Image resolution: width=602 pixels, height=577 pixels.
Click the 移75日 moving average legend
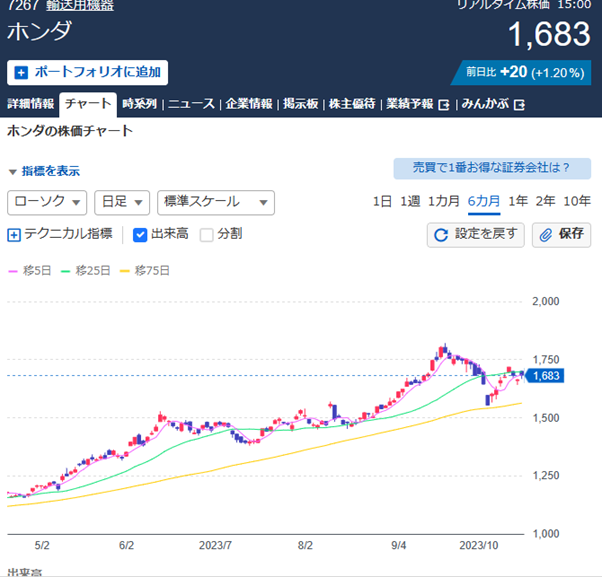coord(145,271)
